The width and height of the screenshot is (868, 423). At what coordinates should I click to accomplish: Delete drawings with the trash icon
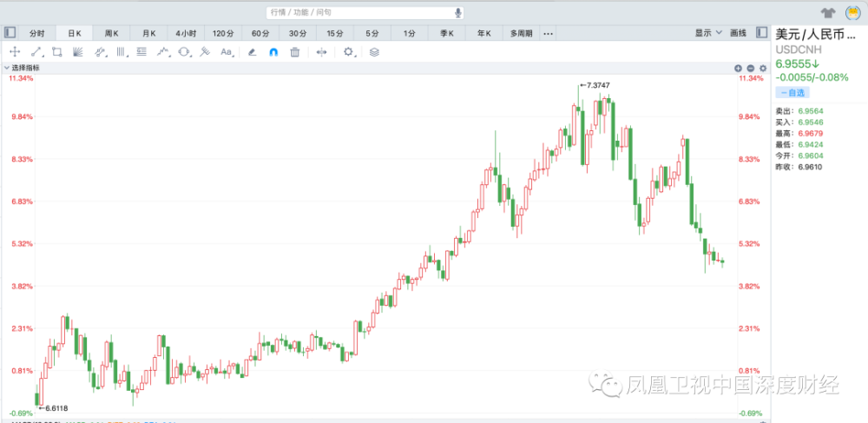pyautogui.click(x=295, y=52)
